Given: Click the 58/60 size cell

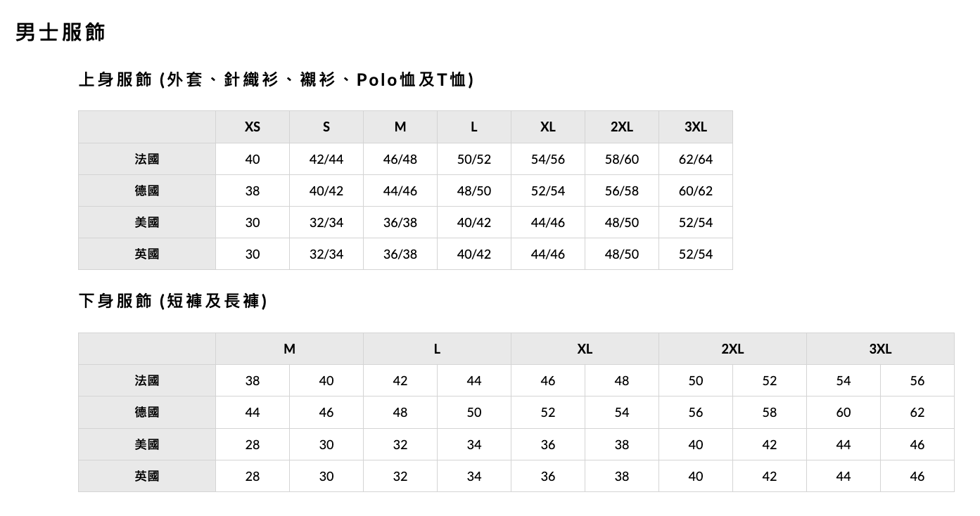Looking at the screenshot, I should (x=622, y=160).
